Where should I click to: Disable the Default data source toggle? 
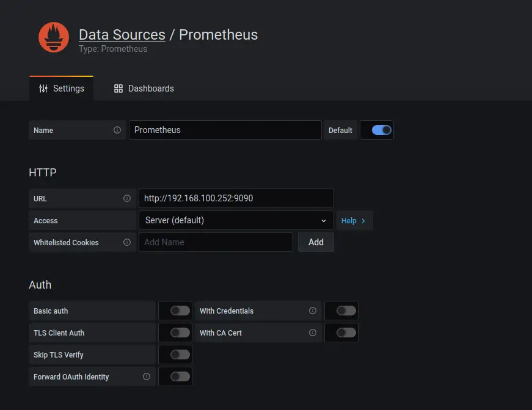(381, 130)
